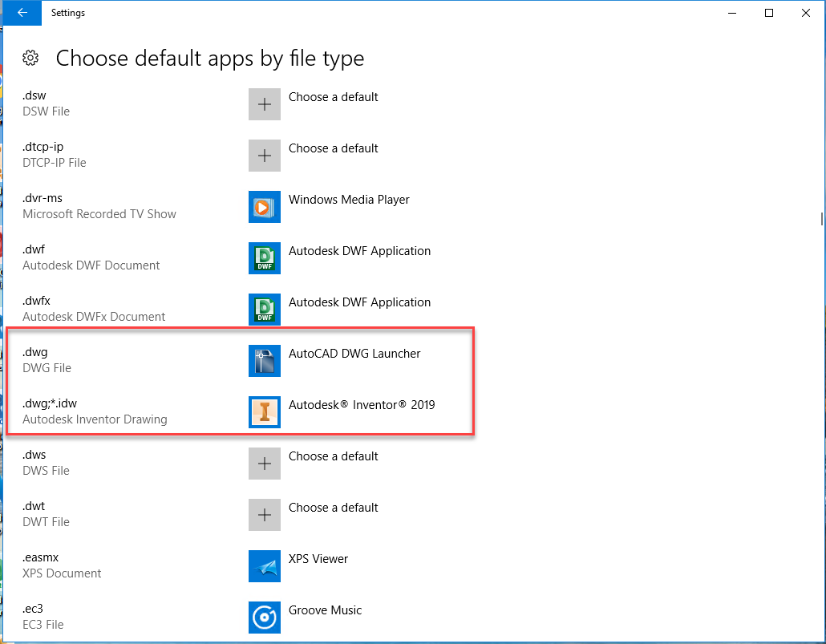Open app picker for Autodesk Inventor 2019 entry
Image resolution: width=826 pixels, height=644 pixels.
tap(362, 405)
